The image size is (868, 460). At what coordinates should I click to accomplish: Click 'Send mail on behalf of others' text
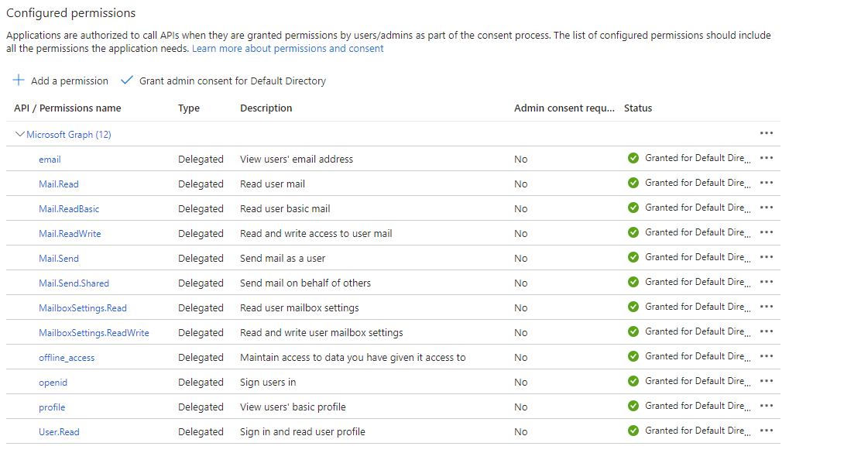tap(306, 283)
